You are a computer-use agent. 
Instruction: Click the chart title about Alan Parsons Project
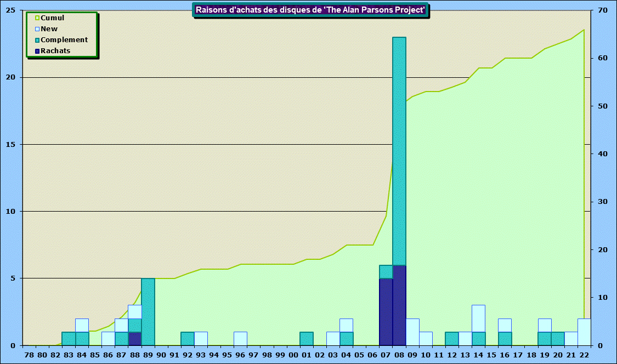pos(310,10)
